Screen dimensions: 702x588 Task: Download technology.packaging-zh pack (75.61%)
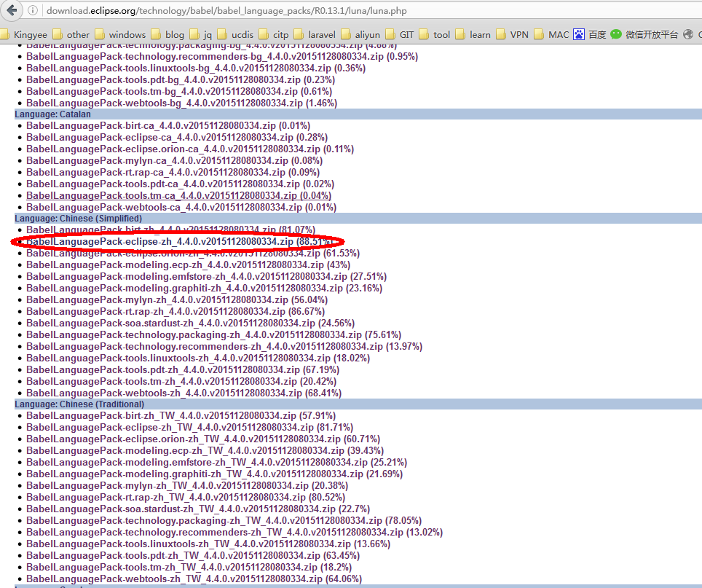[x=213, y=334]
